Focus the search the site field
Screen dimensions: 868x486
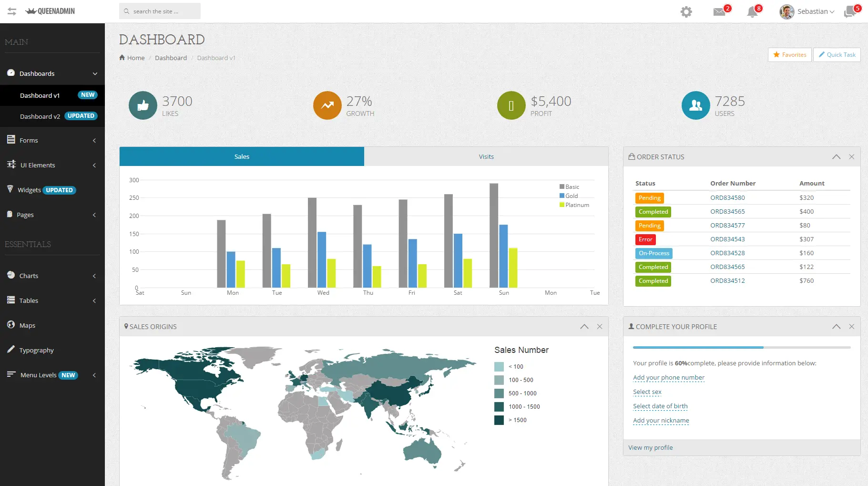coord(160,11)
